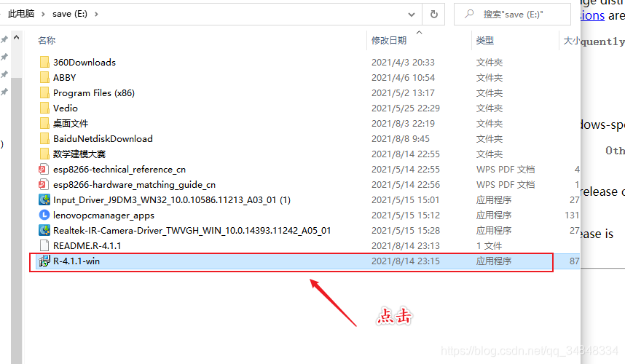The height and width of the screenshot is (364, 625).
Task: Click the README.R-4.1.1 file icon
Action: coord(44,246)
